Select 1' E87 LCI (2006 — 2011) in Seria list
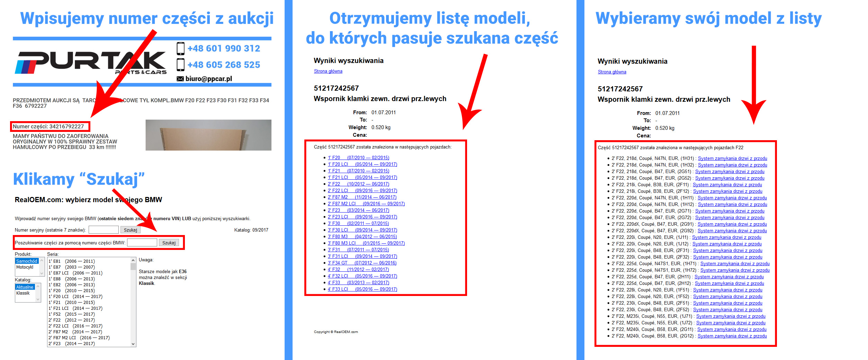 pyautogui.click(x=75, y=273)
